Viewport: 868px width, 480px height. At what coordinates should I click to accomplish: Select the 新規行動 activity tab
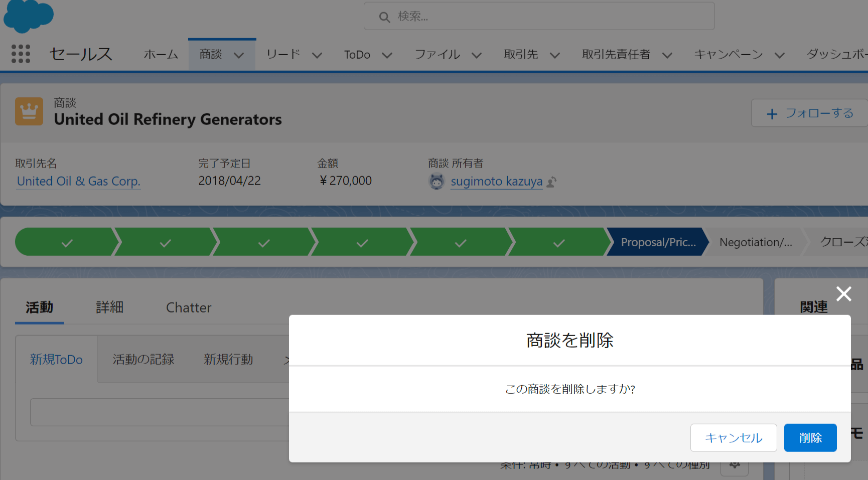tap(228, 360)
